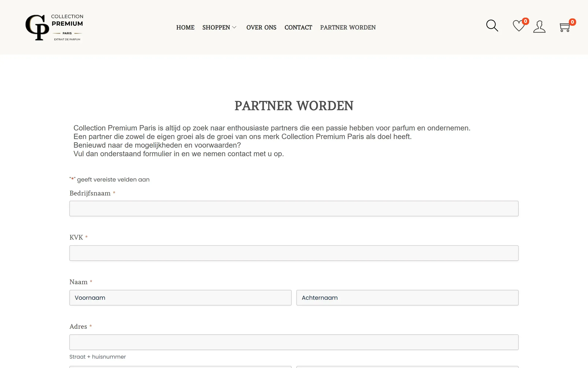
Task: Click the 'Naam' field label
Action: 78,282
